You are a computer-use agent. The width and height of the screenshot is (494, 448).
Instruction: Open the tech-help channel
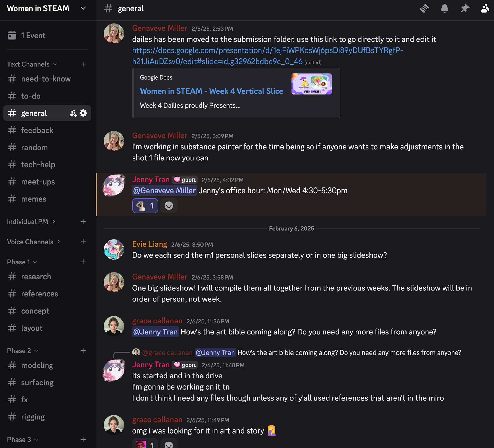[x=38, y=165]
